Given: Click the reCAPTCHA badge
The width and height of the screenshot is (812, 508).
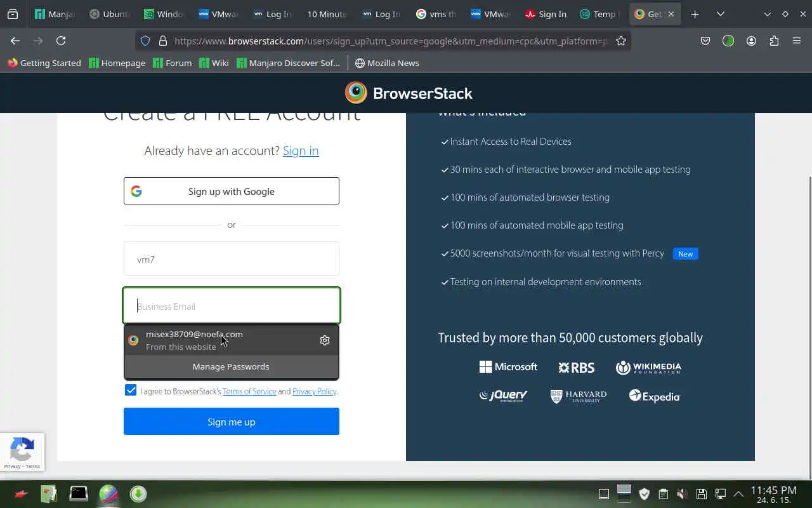Looking at the screenshot, I should click(22, 452).
